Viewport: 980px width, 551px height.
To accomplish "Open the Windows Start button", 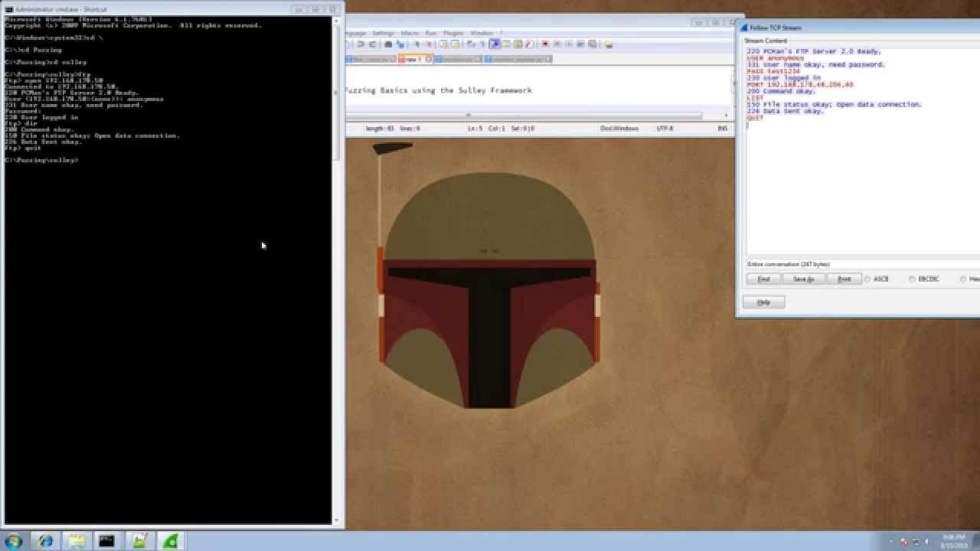I will tap(14, 540).
